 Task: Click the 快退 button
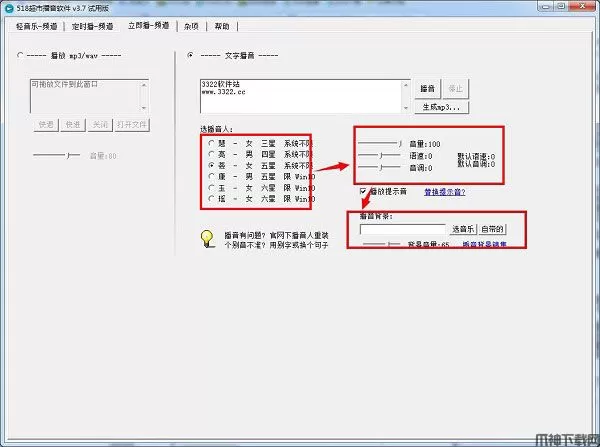[46, 125]
